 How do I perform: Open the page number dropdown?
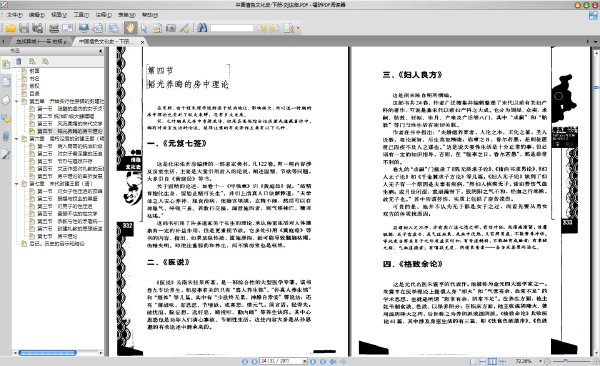pos(305,361)
